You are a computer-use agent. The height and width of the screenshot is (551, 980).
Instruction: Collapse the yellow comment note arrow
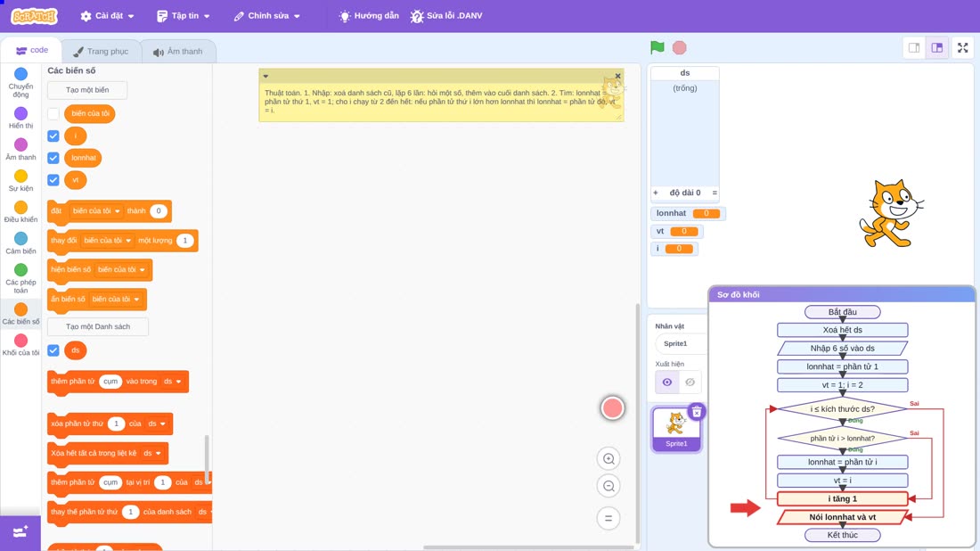[265, 77]
